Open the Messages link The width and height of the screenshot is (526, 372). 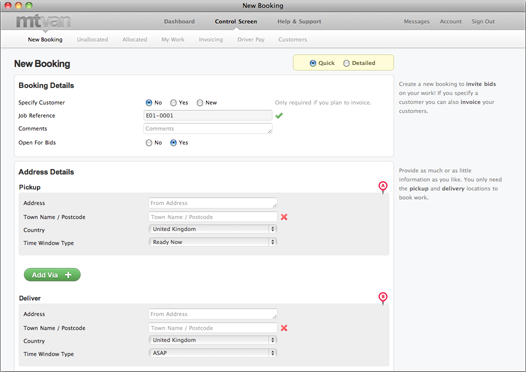tap(416, 21)
